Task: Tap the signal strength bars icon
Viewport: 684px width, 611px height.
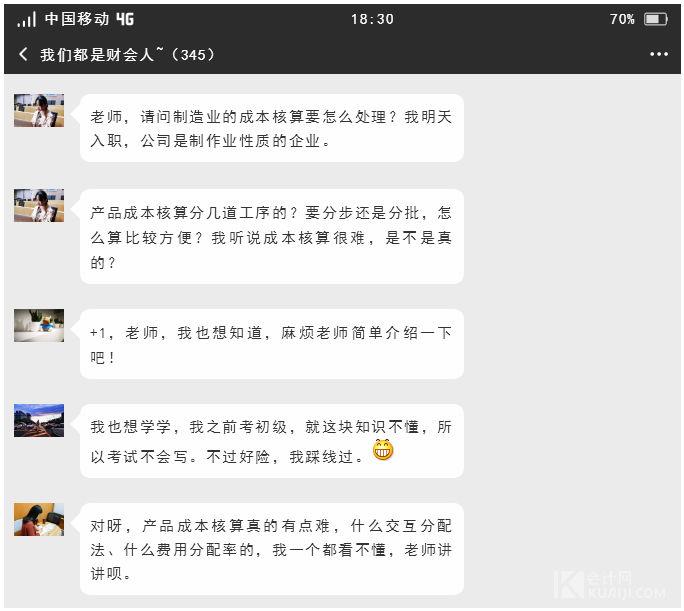Action: [x=26, y=20]
